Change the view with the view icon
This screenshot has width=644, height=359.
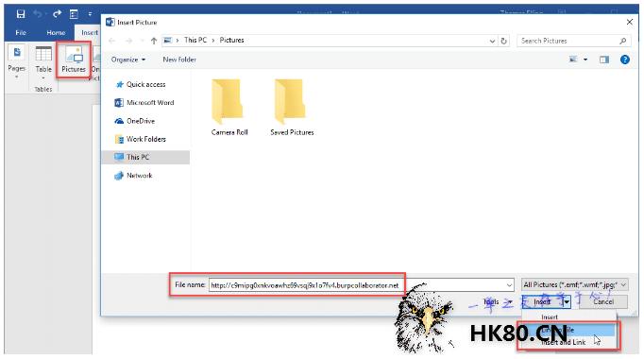[x=573, y=60]
